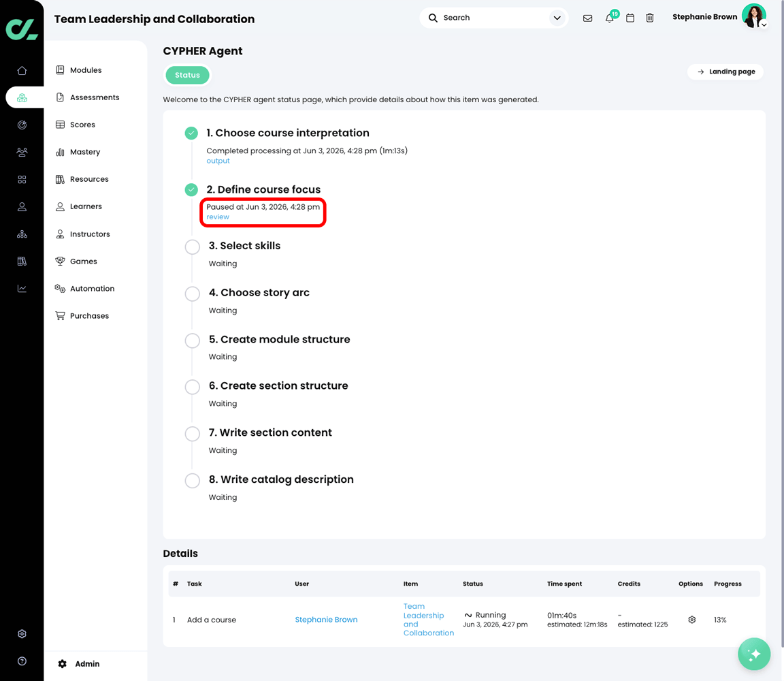The image size is (784, 681).
Task: Open Modules in the course menu
Action: pos(86,70)
